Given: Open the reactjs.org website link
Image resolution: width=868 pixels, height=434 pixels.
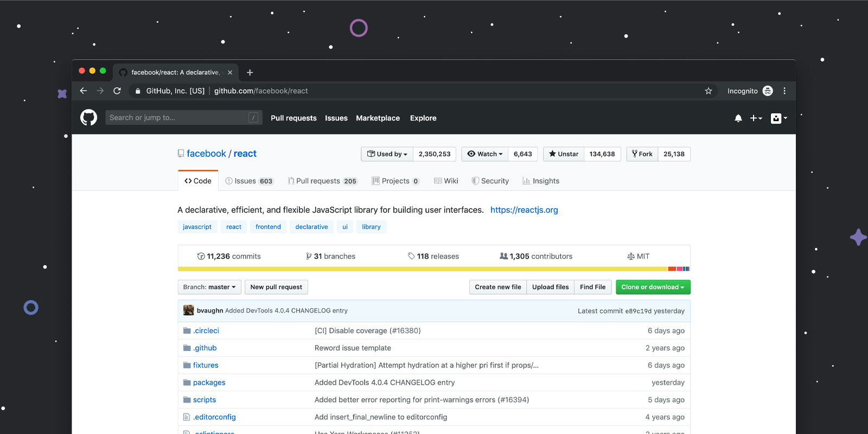Looking at the screenshot, I should [x=524, y=210].
